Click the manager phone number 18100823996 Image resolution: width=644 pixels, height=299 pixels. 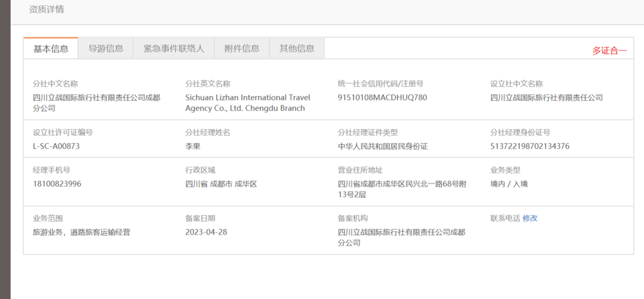click(x=57, y=183)
